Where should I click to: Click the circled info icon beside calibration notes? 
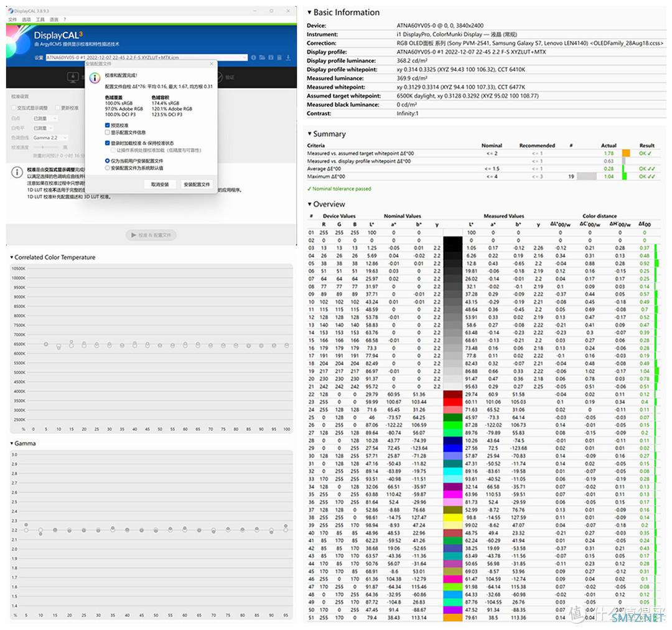tap(17, 172)
